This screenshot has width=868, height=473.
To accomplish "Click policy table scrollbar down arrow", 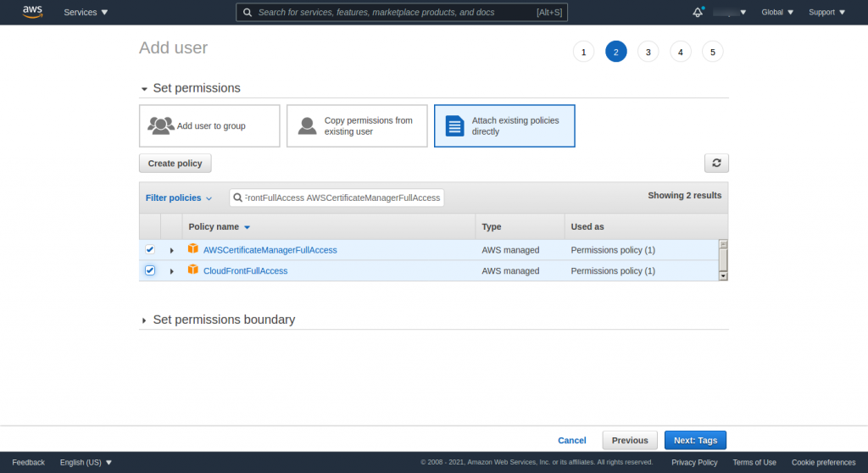I will (x=723, y=275).
